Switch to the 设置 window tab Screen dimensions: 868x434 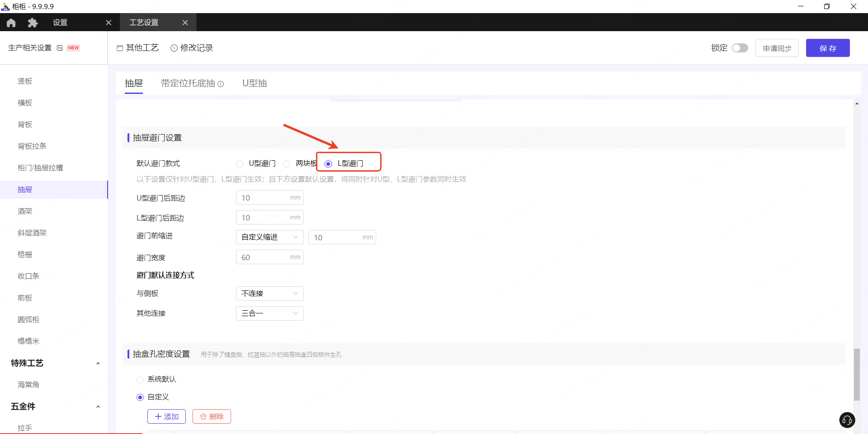60,23
